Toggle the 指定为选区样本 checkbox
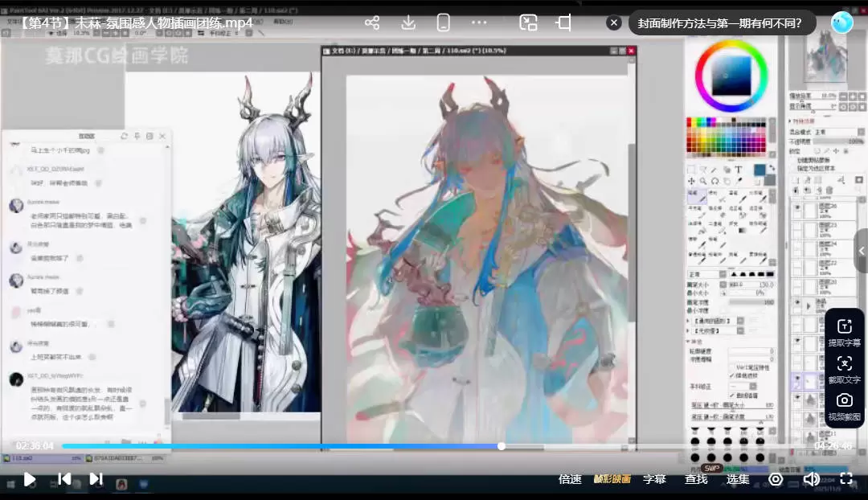868x500 pixels. tap(793, 168)
